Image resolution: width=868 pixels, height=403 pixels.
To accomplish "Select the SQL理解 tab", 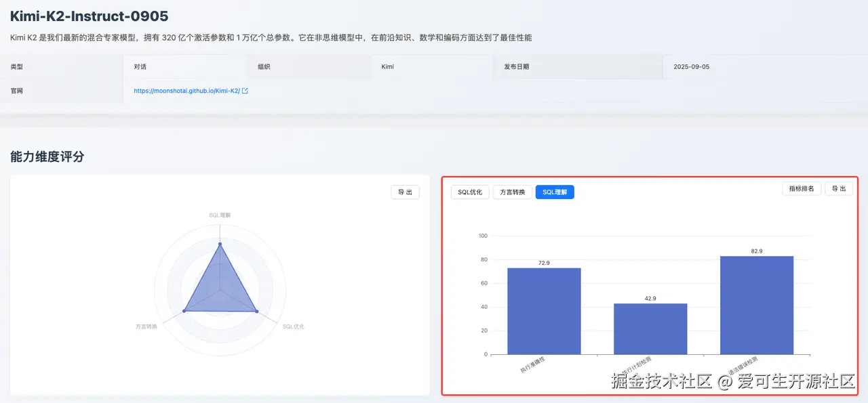I will coord(555,192).
